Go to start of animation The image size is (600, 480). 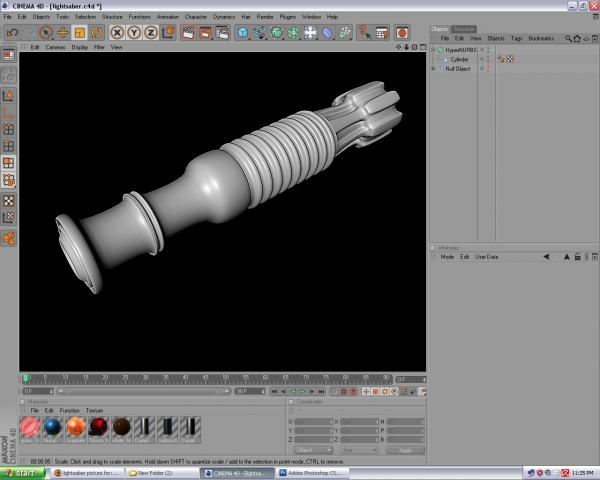[274, 392]
